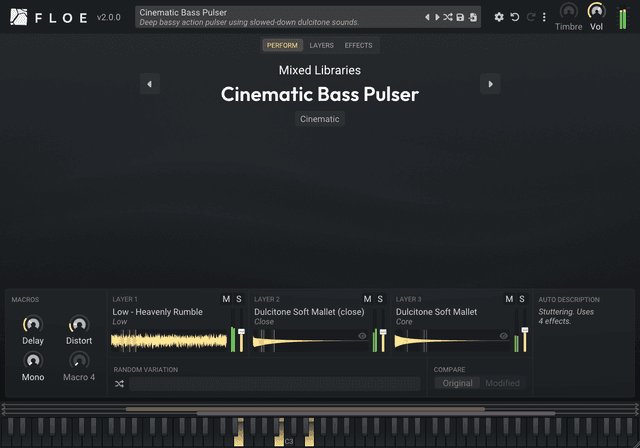Click the Cinematic Bass Pulser title
Screen dimensions: 640x448
320,94
